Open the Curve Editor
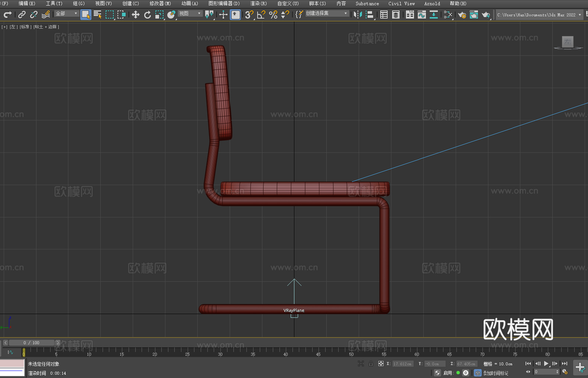Image resolution: width=588 pixels, height=378 pixels. [422, 14]
